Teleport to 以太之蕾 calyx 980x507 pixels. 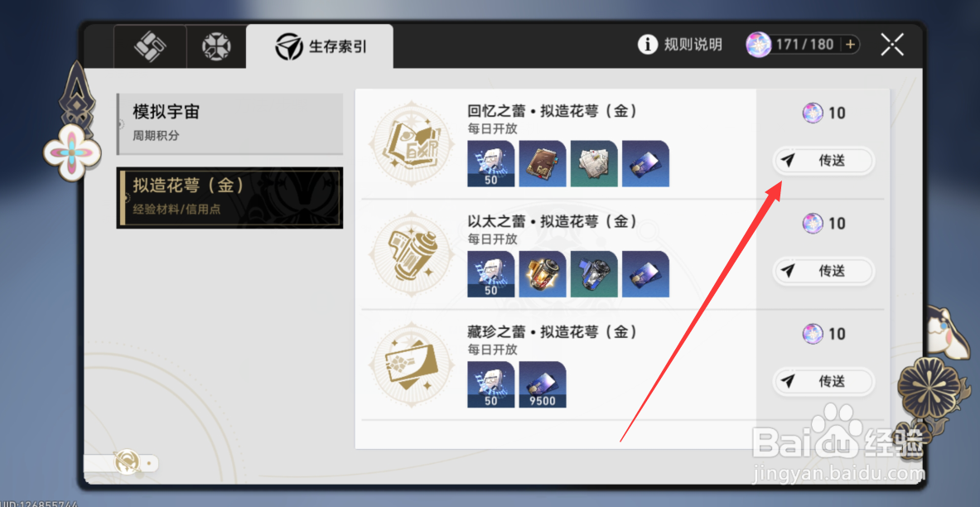coord(823,271)
